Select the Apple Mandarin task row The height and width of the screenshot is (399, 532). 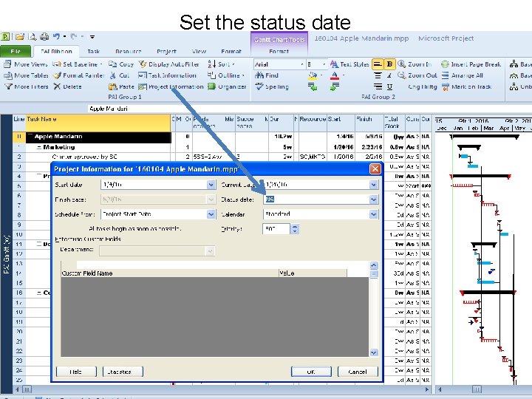point(99,137)
